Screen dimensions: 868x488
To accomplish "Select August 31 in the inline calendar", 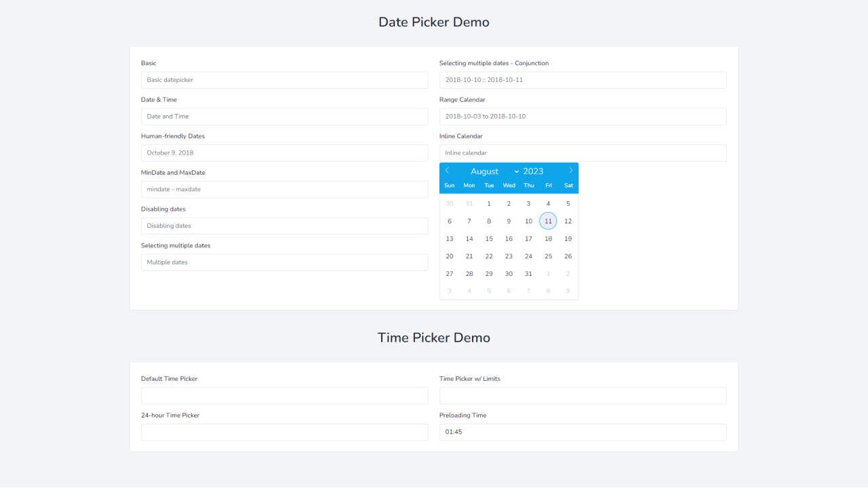I will (528, 273).
